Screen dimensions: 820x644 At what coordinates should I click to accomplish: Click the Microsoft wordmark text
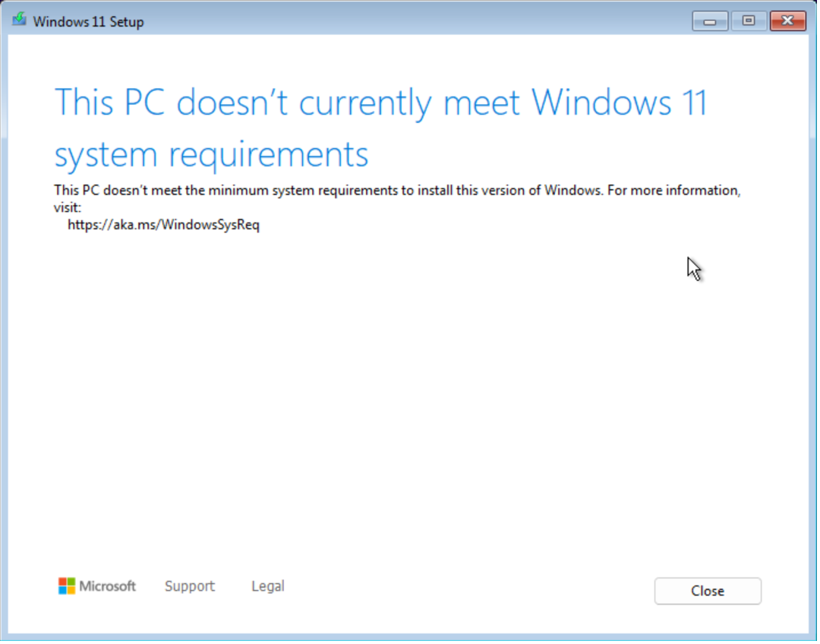[108, 586]
